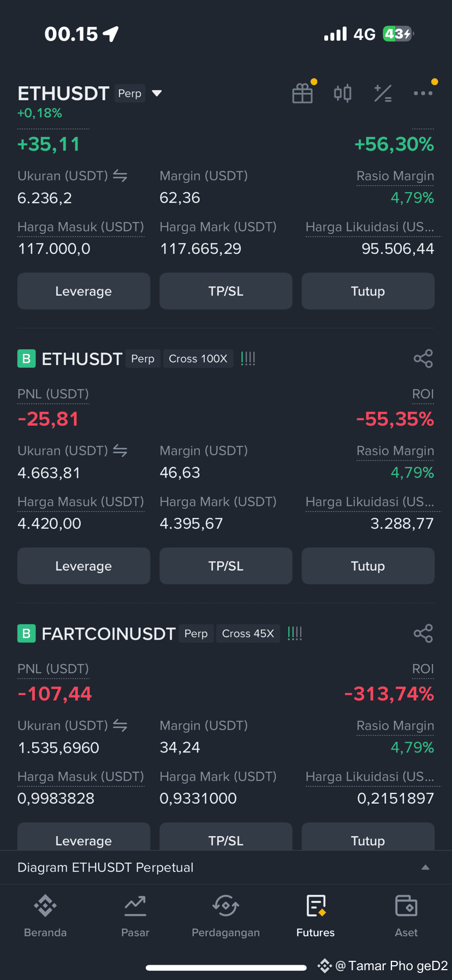Toggle size unit swap for FARTCOINUSDT Ukuran
Viewport: 452px width, 980px height.
[120, 726]
